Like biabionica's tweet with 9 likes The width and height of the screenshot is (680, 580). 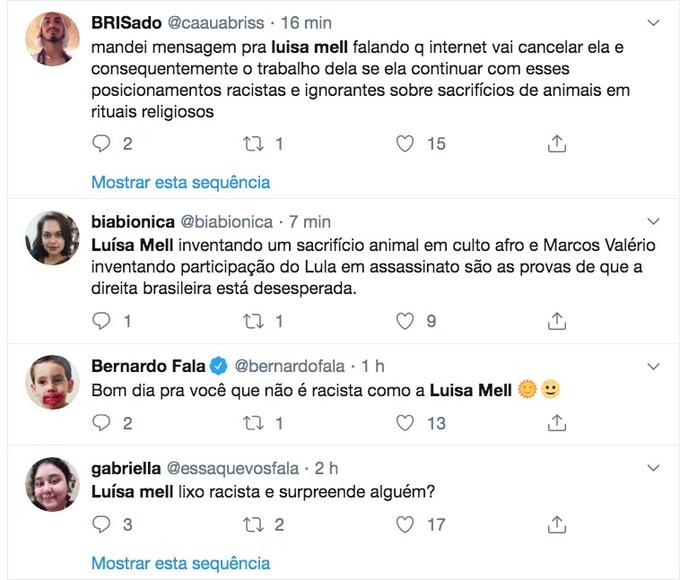(405, 321)
